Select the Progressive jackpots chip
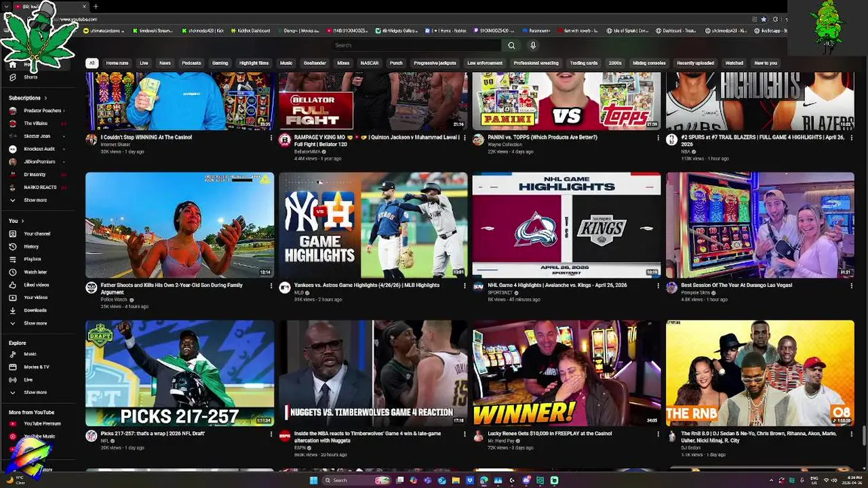 coord(435,63)
